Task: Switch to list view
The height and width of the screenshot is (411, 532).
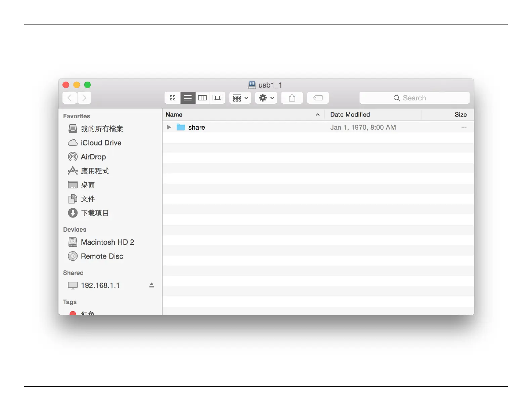Action: click(188, 98)
